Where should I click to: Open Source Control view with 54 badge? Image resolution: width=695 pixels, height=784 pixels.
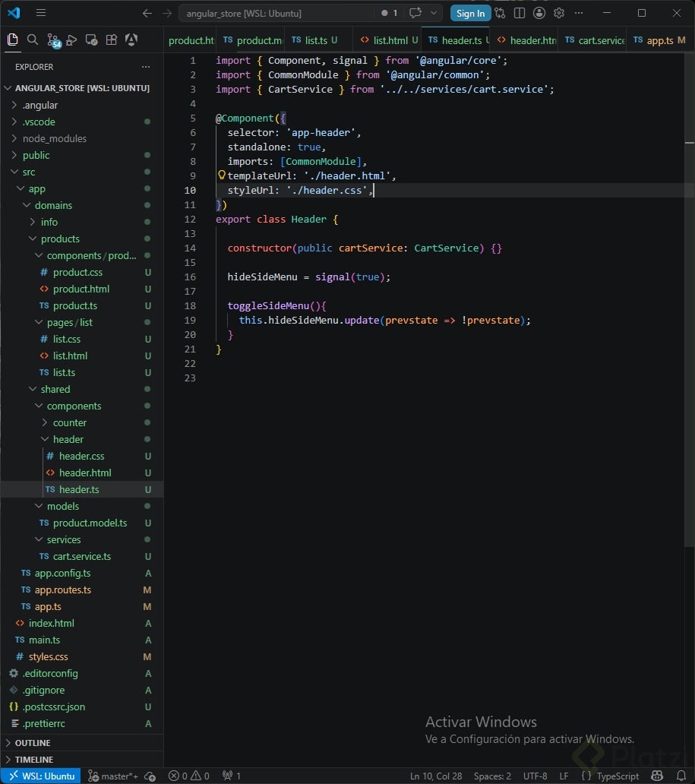pos(52,40)
